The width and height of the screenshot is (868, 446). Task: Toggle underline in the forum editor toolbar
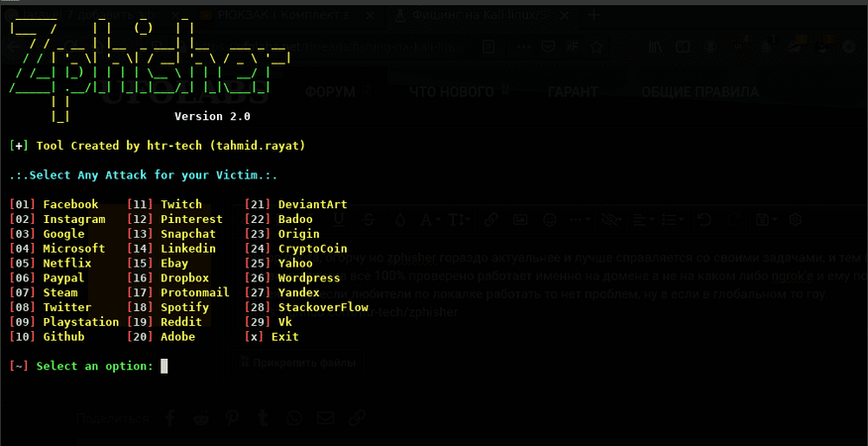point(338,219)
